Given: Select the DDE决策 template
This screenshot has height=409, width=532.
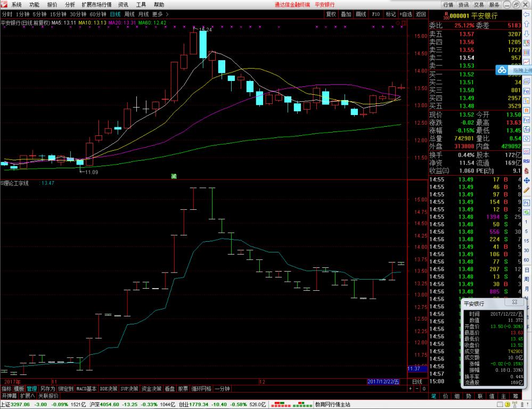Looking at the screenshot, I should pyautogui.click(x=109, y=389).
